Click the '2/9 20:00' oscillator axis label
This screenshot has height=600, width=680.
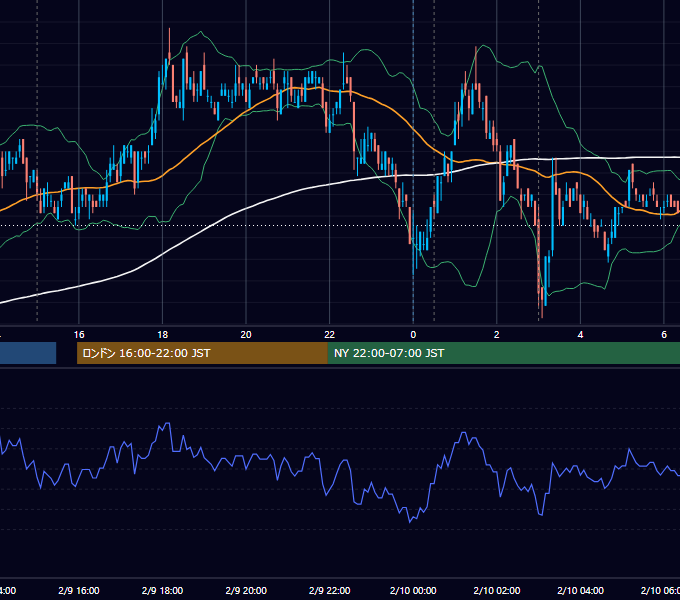[246, 590]
